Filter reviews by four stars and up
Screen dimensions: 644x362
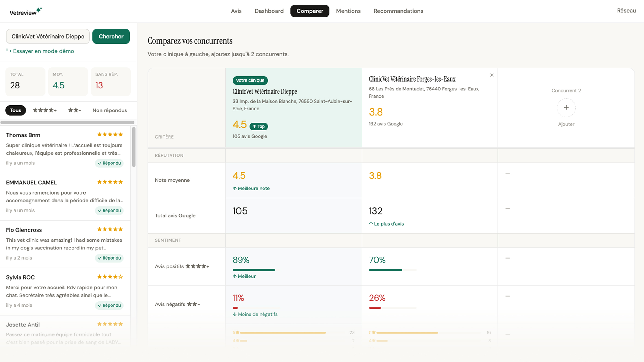(45, 110)
